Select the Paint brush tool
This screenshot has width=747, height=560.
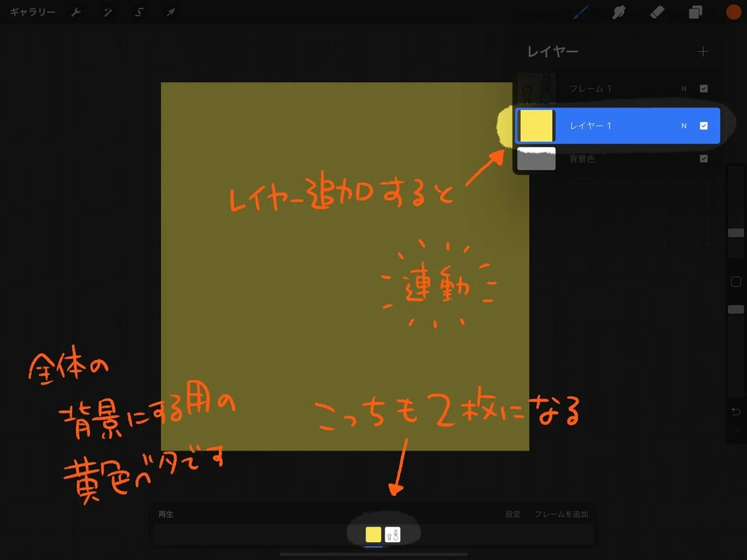pyautogui.click(x=581, y=12)
